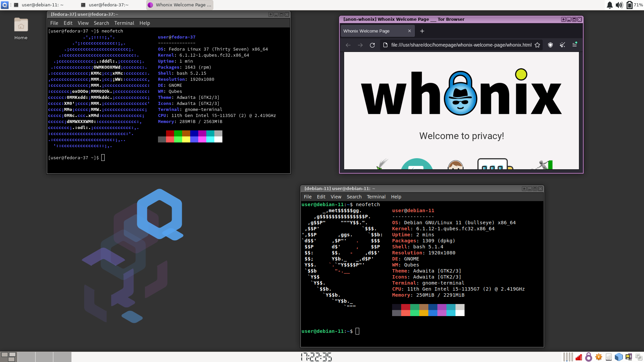Open the Search menu in the debian-11 terminal
The height and width of the screenshot is (362, 644).
click(x=354, y=197)
